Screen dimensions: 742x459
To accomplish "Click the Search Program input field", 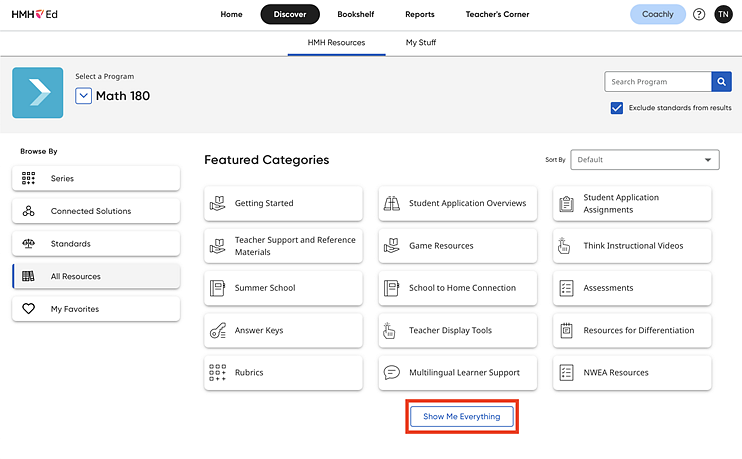I will pyautogui.click(x=658, y=81).
